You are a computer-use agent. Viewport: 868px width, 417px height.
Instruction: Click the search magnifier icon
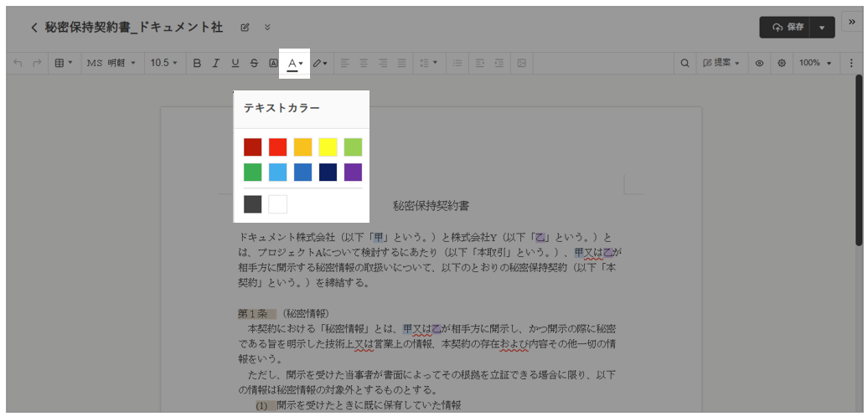click(x=685, y=63)
